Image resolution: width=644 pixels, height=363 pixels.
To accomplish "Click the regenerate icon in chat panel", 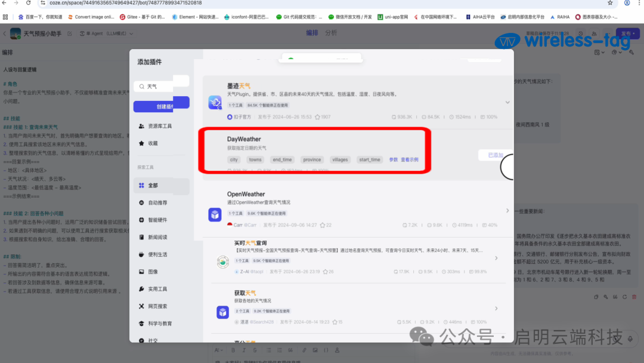I will click(625, 297).
